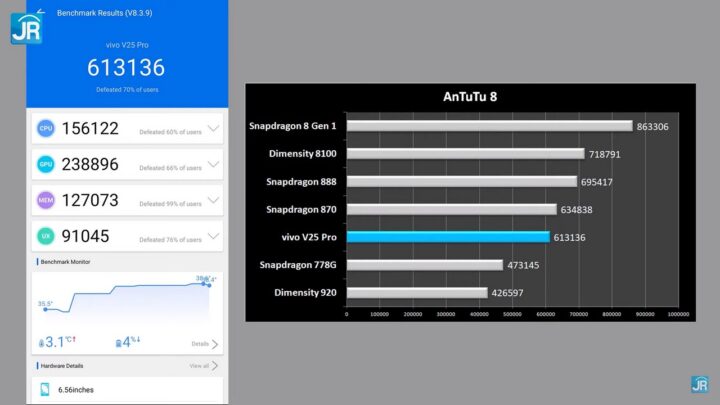
Task: Tap the battery icon beside 4%
Action: click(118, 343)
